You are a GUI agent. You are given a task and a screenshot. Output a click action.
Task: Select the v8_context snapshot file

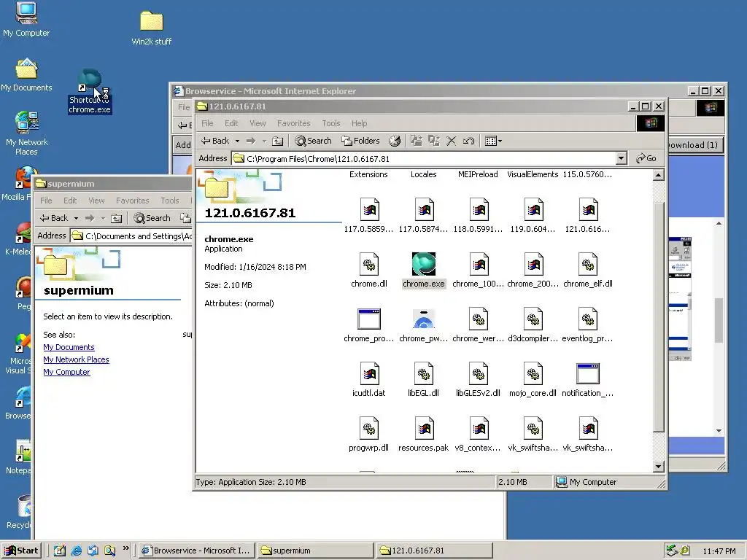click(x=479, y=435)
